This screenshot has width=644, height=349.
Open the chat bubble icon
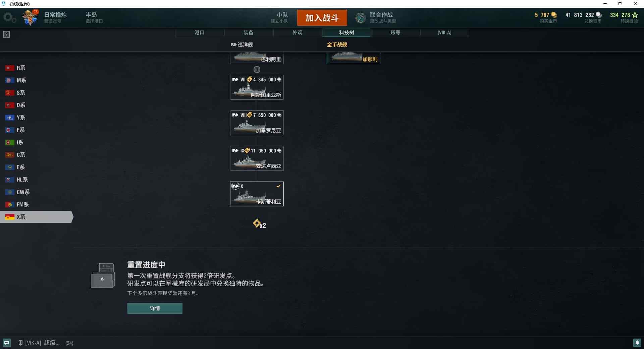tap(7, 343)
